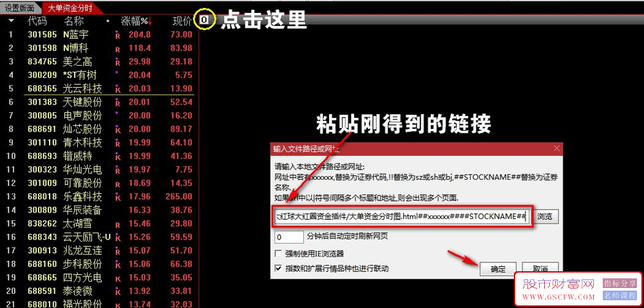Confirm the dialog with 确定

[x=497, y=269]
